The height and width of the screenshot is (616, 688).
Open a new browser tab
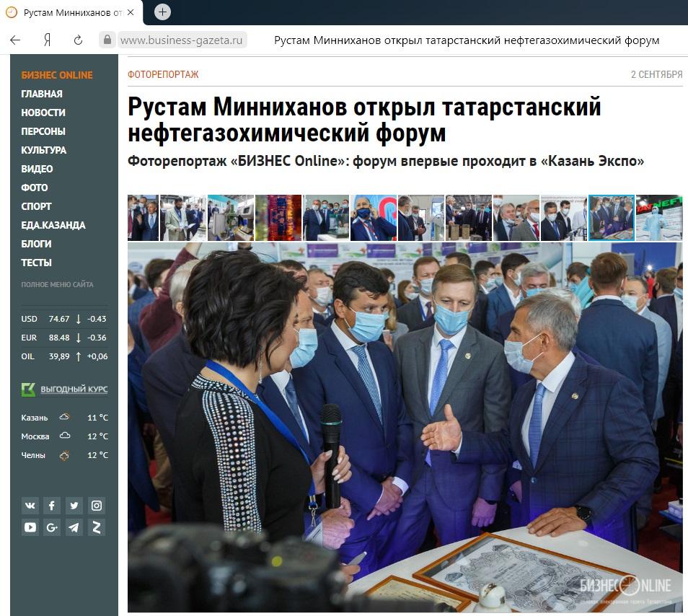(163, 12)
